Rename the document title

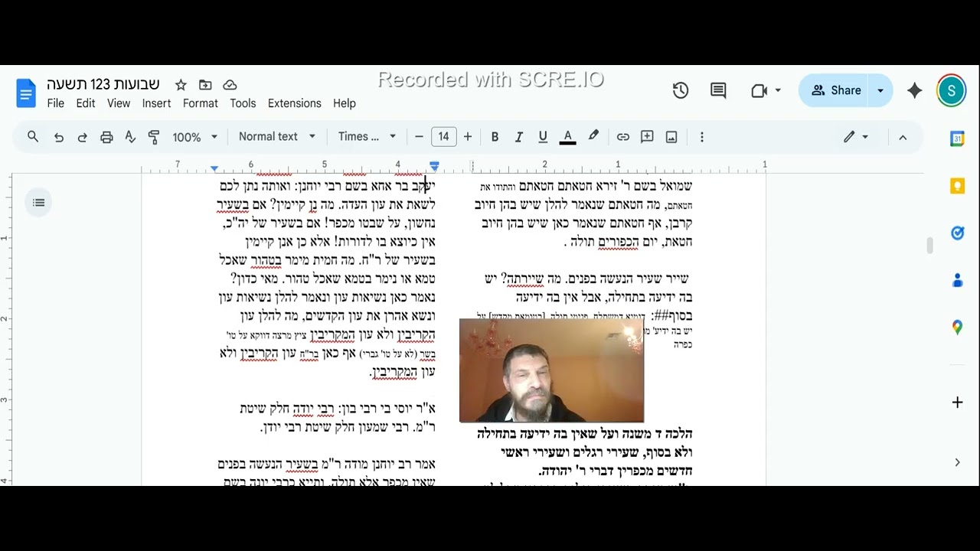[103, 84]
